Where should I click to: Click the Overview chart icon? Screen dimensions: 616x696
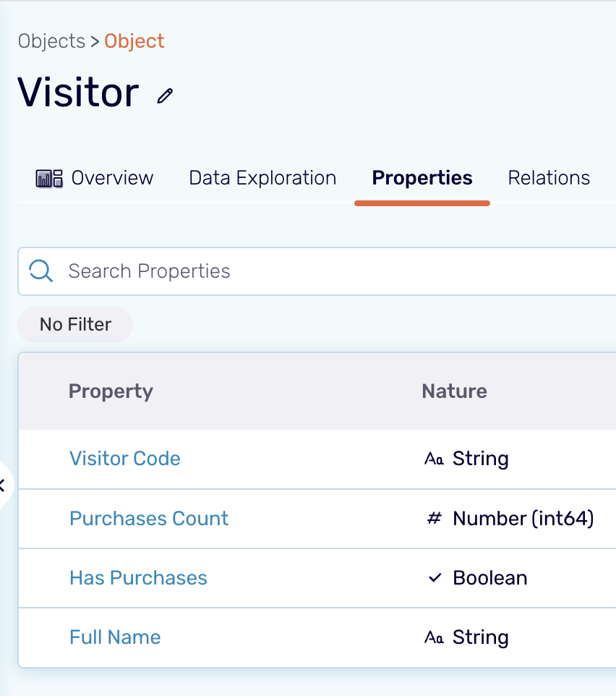[x=49, y=179]
